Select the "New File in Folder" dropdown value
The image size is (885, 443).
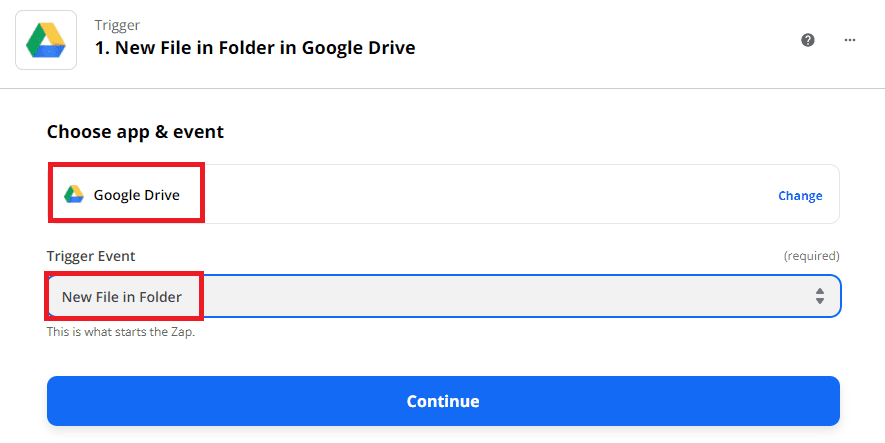coord(122,297)
